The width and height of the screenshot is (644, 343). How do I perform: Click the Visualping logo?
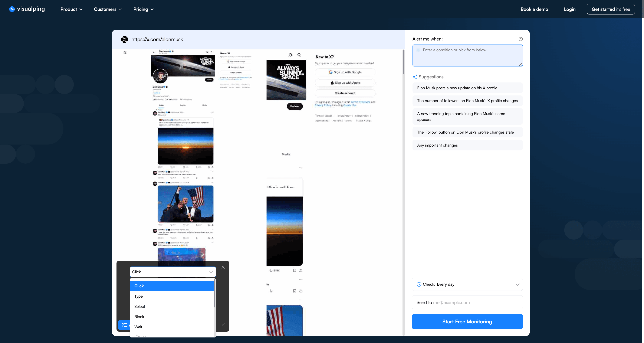26,9
